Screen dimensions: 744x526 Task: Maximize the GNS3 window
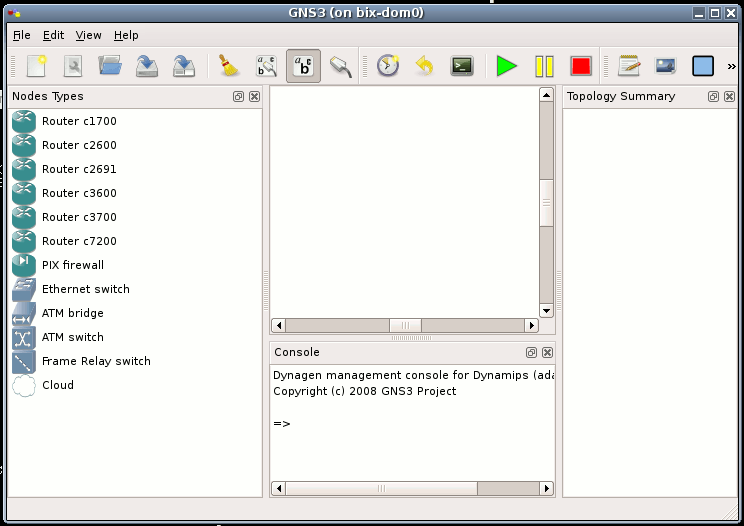(715, 13)
